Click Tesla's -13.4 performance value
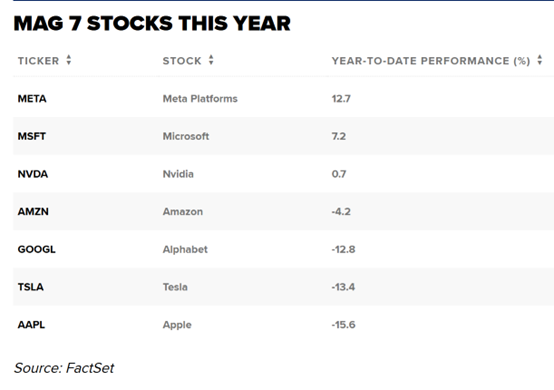The width and height of the screenshot is (554, 390). [x=343, y=287]
